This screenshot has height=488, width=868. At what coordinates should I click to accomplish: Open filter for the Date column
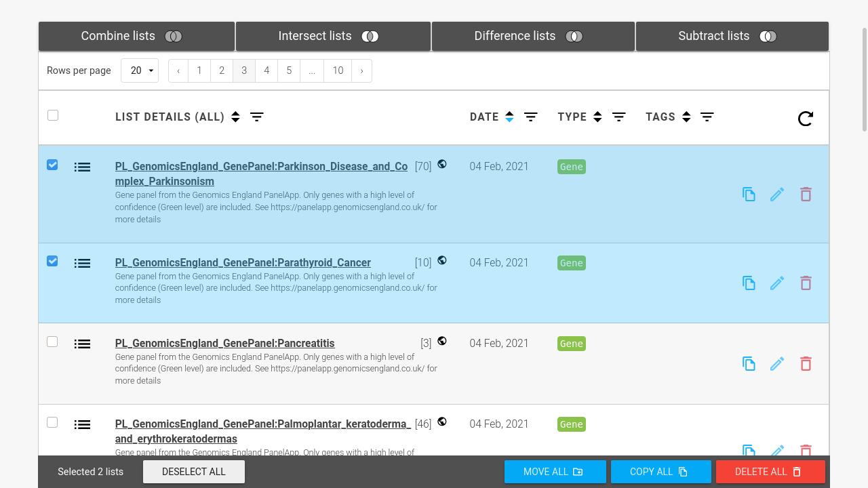531,117
